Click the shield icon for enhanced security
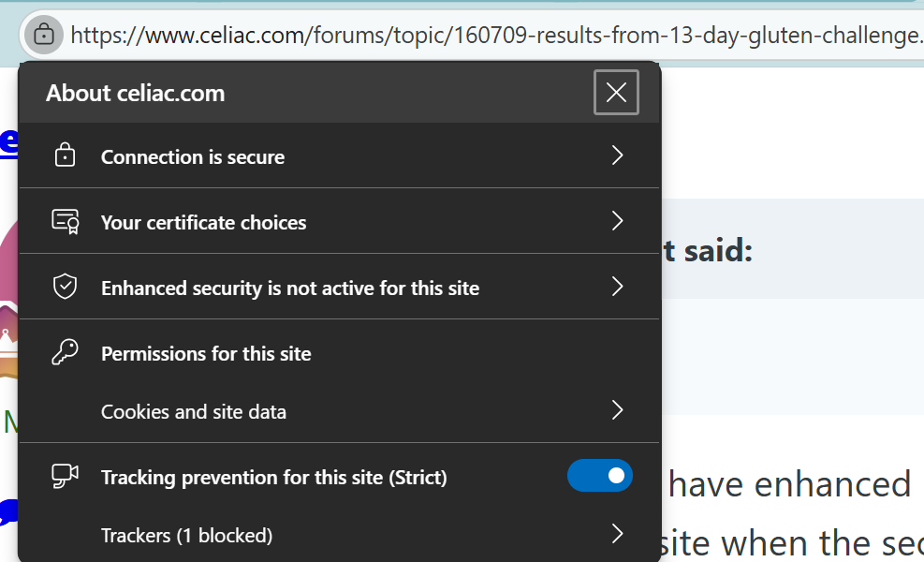This screenshot has height=562, width=924. [x=65, y=288]
